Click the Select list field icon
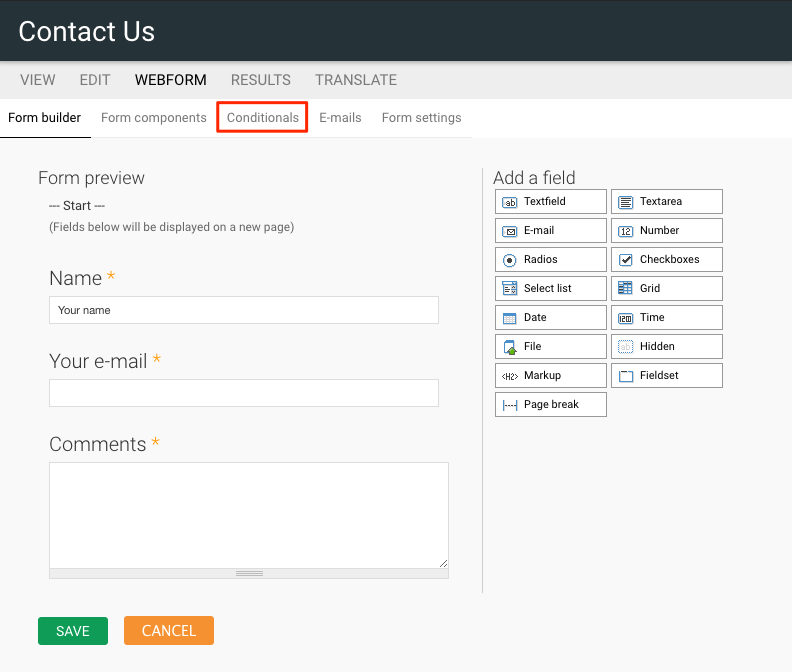The image size is (792, 672). 510,289
